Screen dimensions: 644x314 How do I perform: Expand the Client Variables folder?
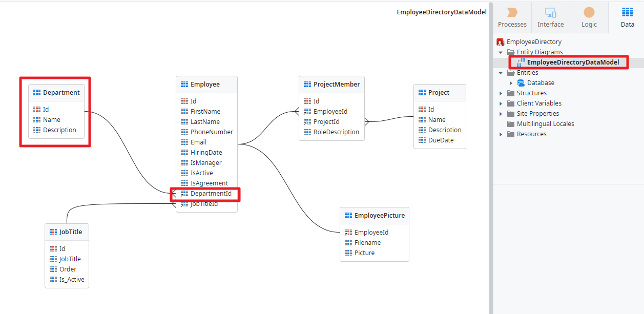coord(501,103)
